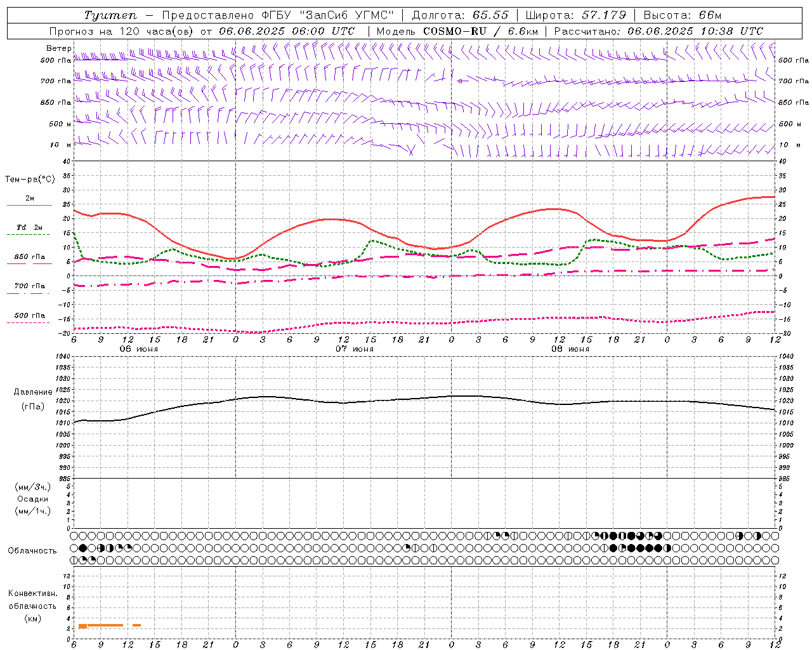Click the (гПа) unit label under Давление
This screenshot has height=650, width=812.
pyautogui.click(x=33, y=406)
